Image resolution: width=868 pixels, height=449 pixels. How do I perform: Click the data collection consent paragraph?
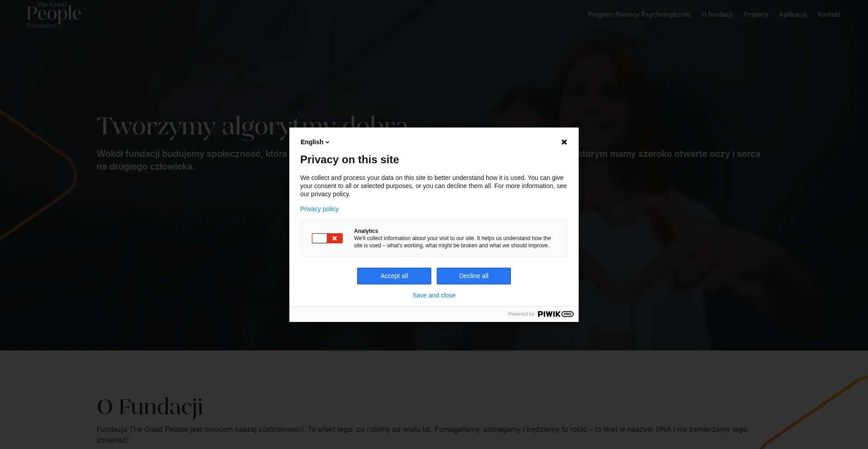pos(433,186)
